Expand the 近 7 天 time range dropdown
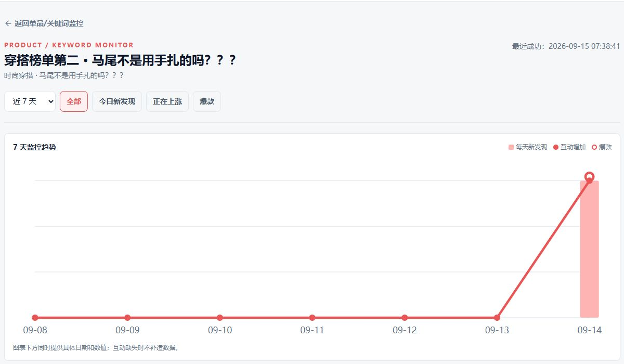The image size is (624, 364). tap(30, 101)
